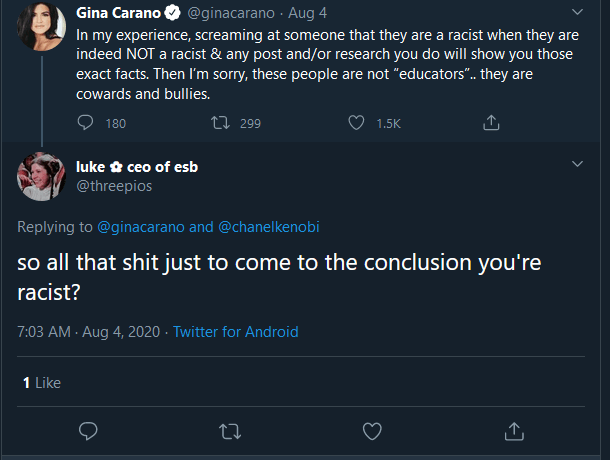610x460 pixels.
Task: Open luke's profile avatar
Action: (39, 177)
